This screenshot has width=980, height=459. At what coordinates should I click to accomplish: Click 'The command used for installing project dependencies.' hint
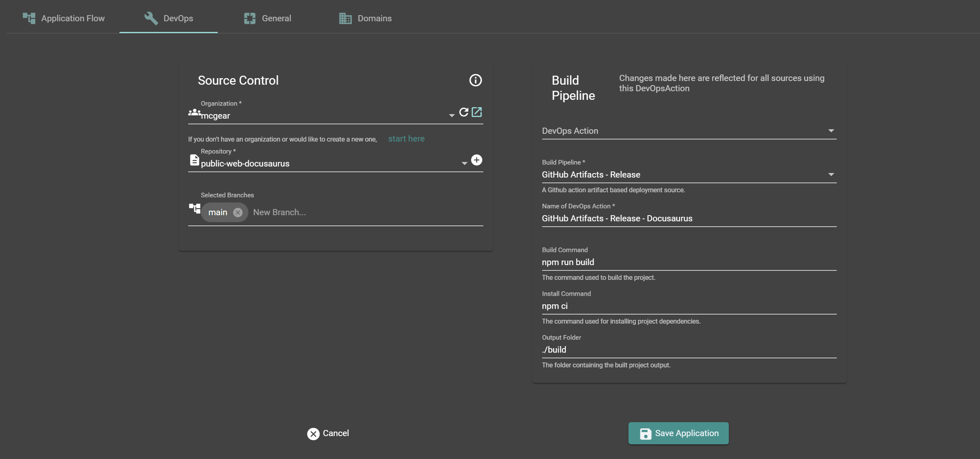click(x=621, y=321)
